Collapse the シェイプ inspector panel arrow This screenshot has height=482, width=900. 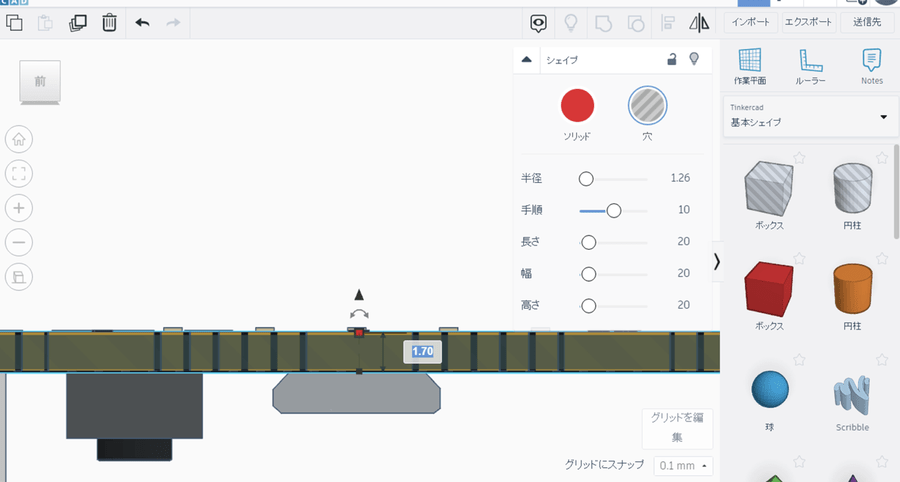tap(526, 59)
